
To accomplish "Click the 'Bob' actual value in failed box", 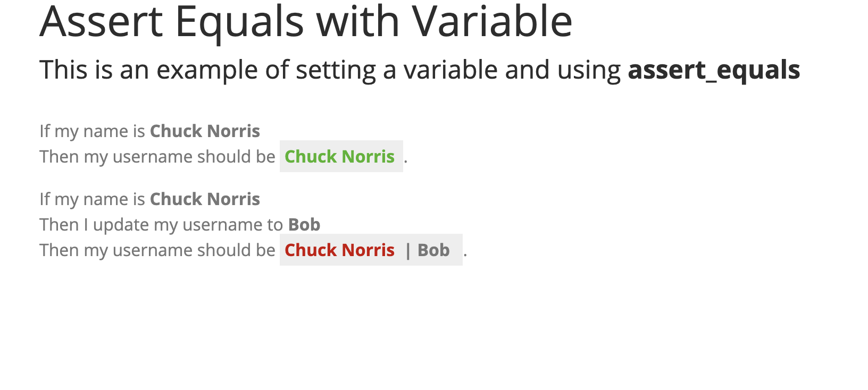I will pyautogui.click(x=433, y=250).
